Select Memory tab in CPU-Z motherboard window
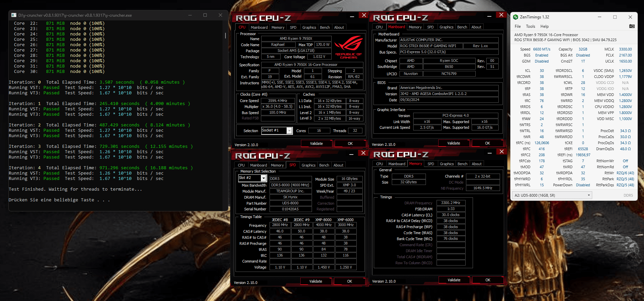 click(415, 27)
